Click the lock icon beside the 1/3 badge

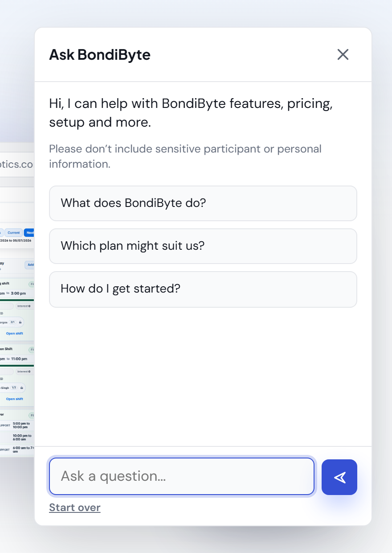click(22, 388)
